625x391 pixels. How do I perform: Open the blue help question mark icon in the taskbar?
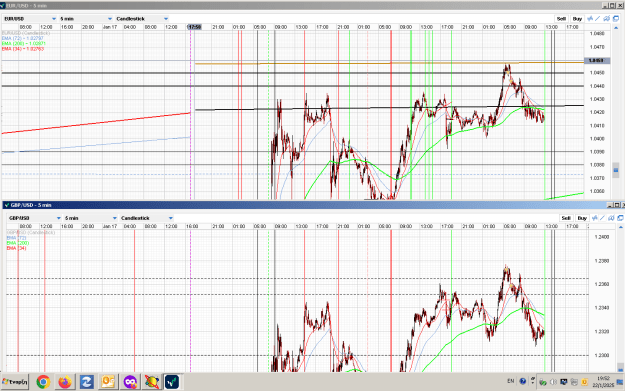coord(523,381)
